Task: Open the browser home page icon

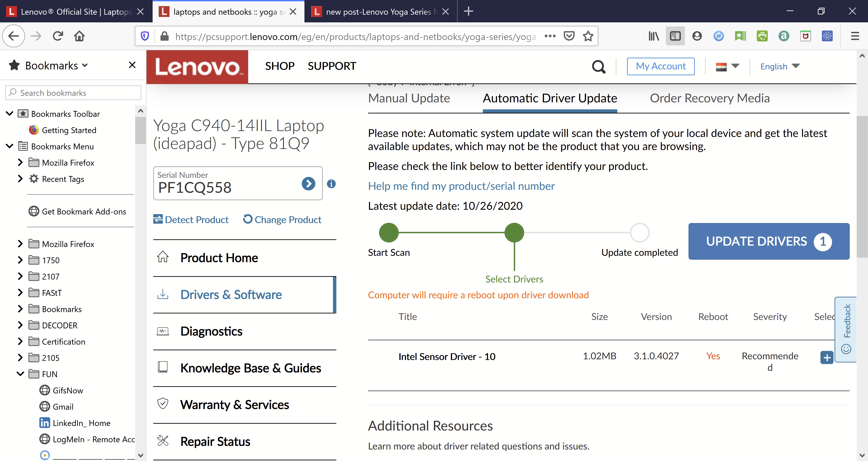Action: 80,36
